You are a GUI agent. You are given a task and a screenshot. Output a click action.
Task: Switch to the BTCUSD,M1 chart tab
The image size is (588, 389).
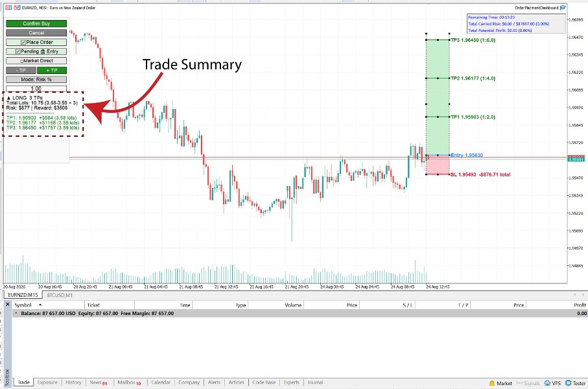(60, 295)
